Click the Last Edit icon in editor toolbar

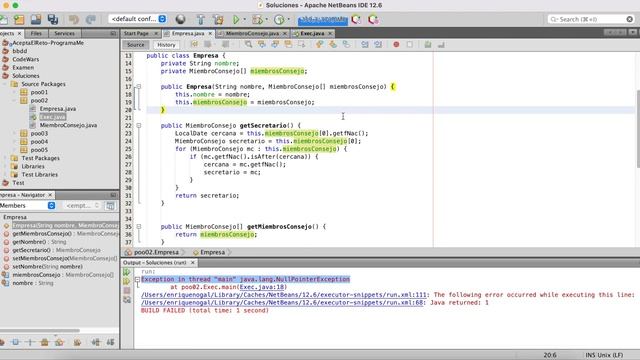coord(194,44)
